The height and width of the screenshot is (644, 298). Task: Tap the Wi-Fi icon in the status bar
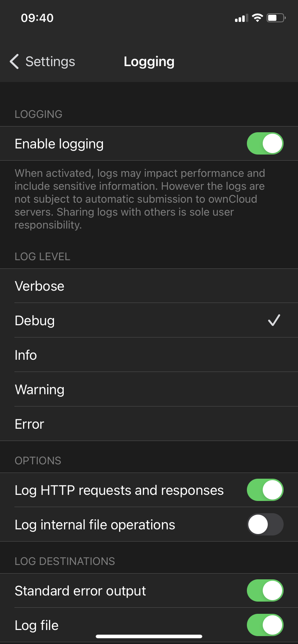point(257,18)
